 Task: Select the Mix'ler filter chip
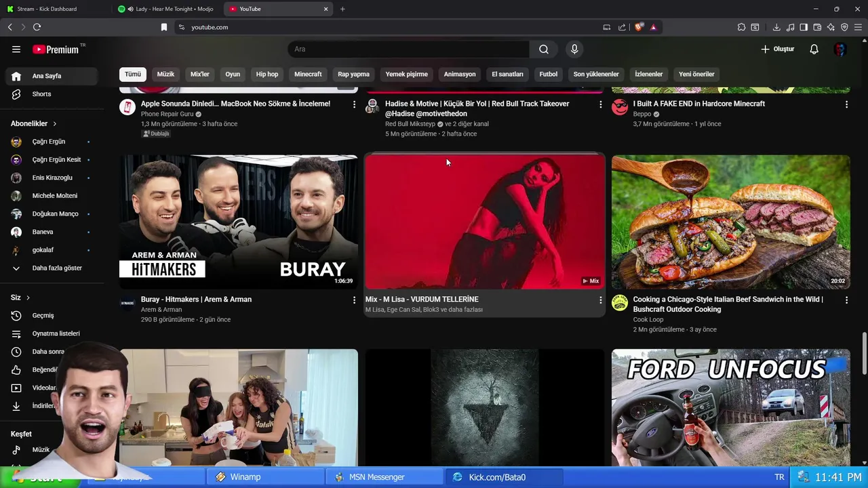coord(200,75)
